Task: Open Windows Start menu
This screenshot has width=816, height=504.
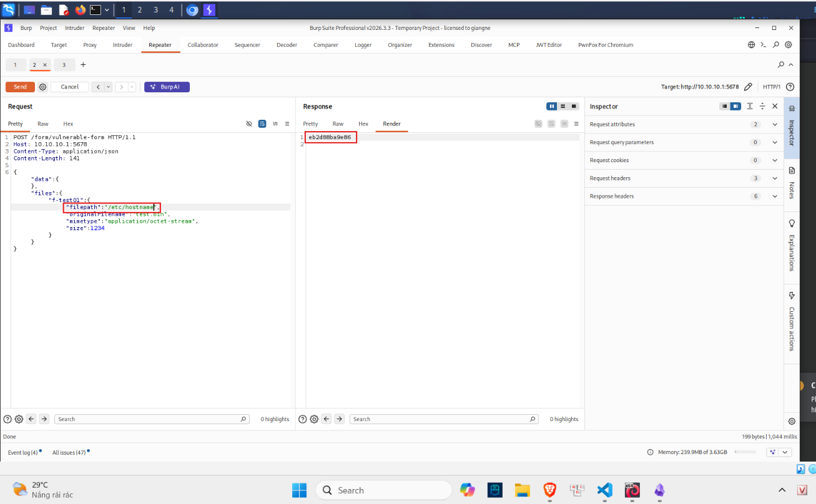Action: pyautogui.click(x=299, y=490)
